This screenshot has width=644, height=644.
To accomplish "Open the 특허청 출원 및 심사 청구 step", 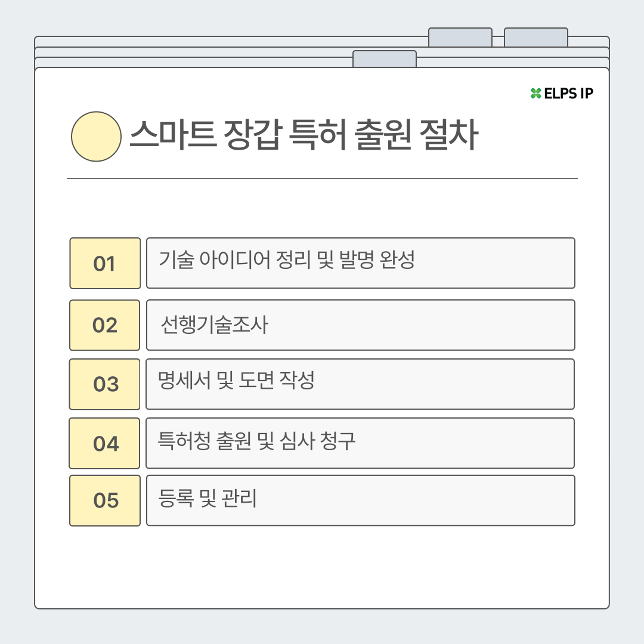I will (x=360, y=443).
